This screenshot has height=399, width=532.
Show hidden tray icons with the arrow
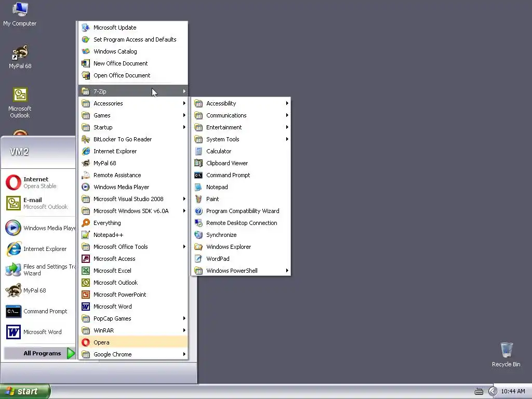click(x=493, y=392)
